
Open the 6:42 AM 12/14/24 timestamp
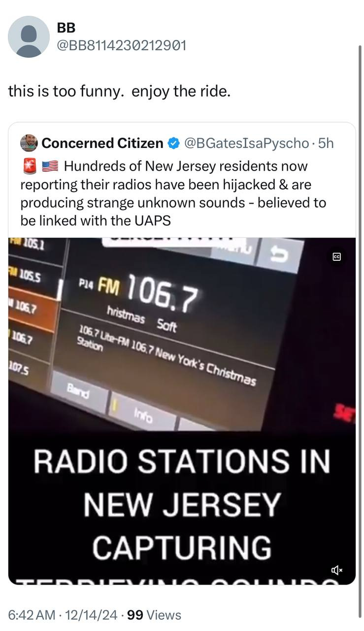pyautogui.click(x=63, y=615)
